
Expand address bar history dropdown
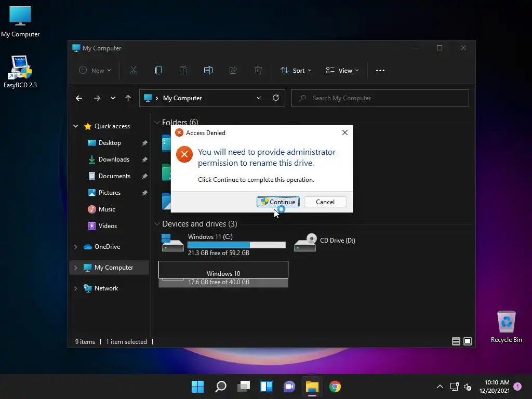[x=259, y=98]
